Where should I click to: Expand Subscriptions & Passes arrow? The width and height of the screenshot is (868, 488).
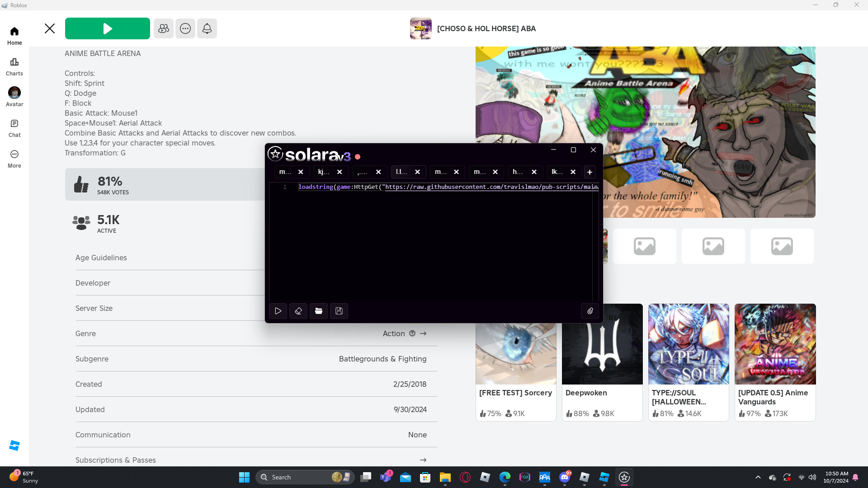point(423,460)
